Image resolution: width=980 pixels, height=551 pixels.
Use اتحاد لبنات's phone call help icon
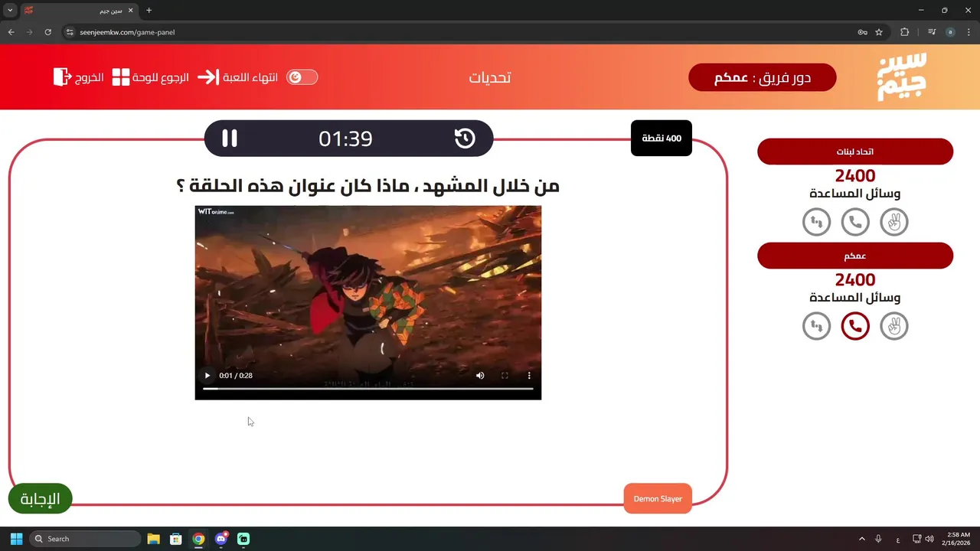click(x=855, y=222)
